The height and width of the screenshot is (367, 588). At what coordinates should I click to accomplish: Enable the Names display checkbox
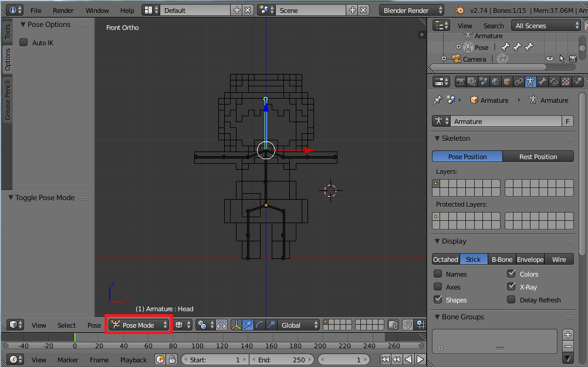(438, 274)
